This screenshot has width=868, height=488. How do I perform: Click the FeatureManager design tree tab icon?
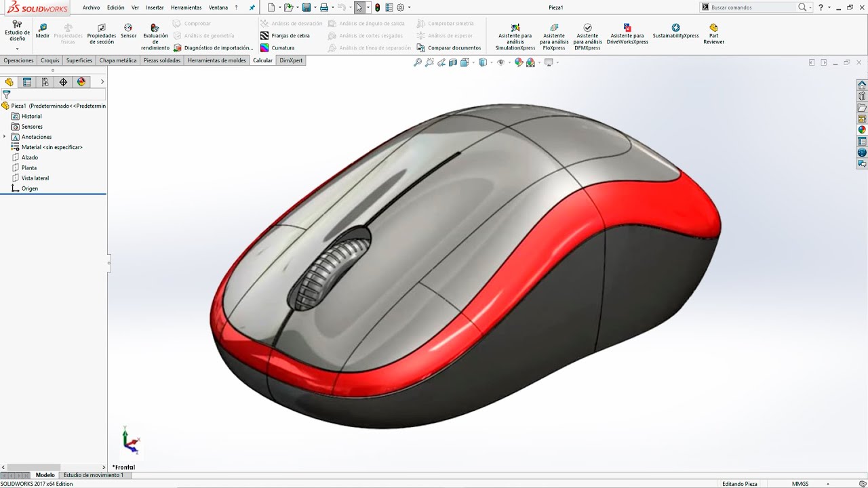coord(9,82)
